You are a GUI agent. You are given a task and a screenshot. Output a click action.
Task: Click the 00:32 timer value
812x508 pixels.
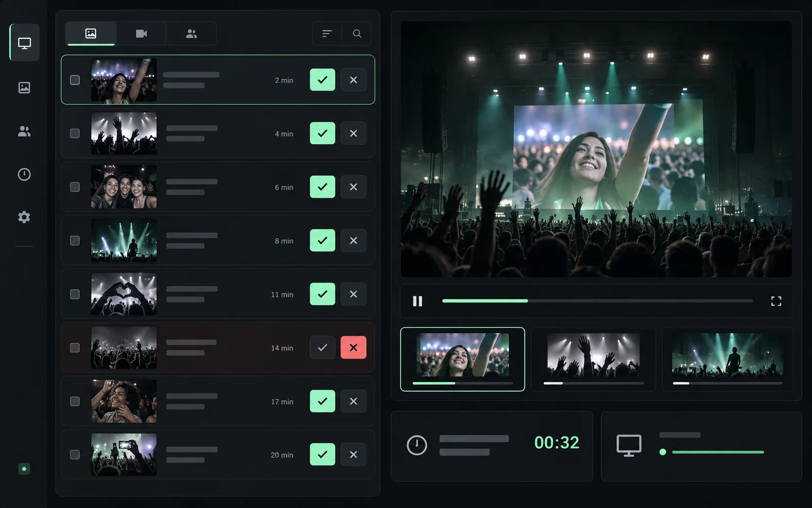click(x=557, y=442)
